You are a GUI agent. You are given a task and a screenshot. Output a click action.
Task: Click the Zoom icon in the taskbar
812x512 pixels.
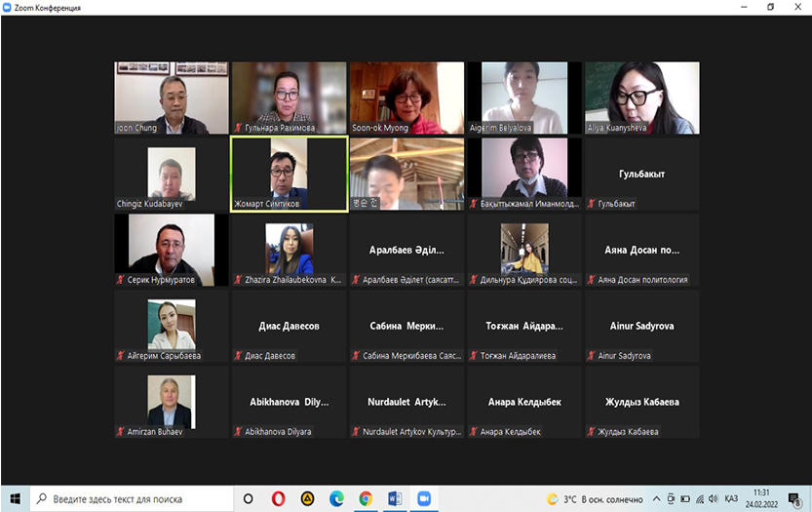point(424,498)
